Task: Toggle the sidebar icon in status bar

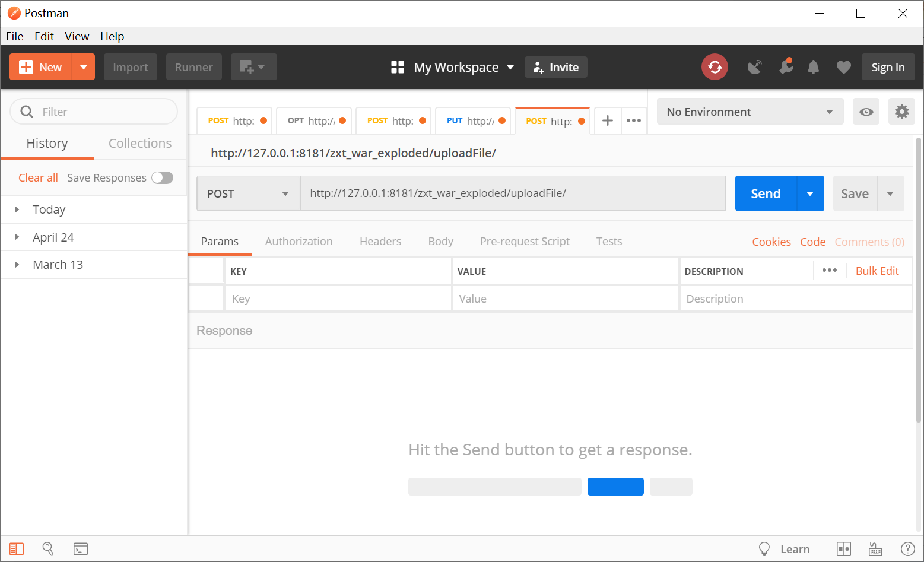Action: pyautogui.click(x=17, y=549)
